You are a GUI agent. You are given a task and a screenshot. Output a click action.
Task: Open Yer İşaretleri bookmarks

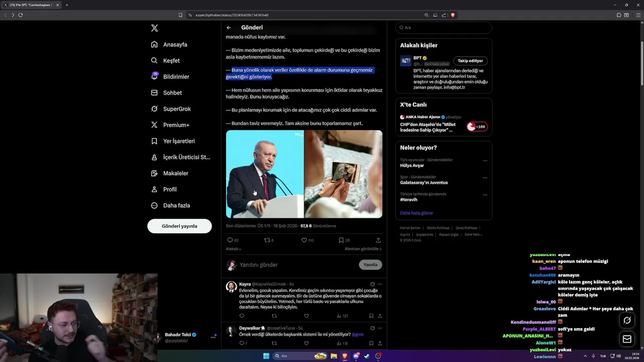click(173, 141)
